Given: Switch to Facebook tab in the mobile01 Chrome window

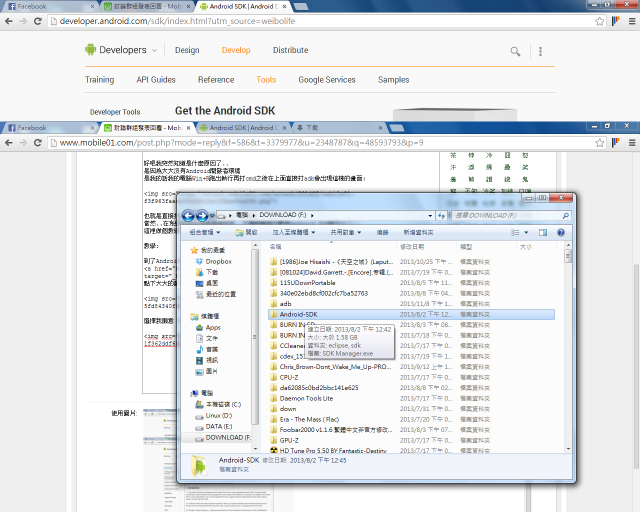Looking at the screenshot, I should tap(51, 128).
